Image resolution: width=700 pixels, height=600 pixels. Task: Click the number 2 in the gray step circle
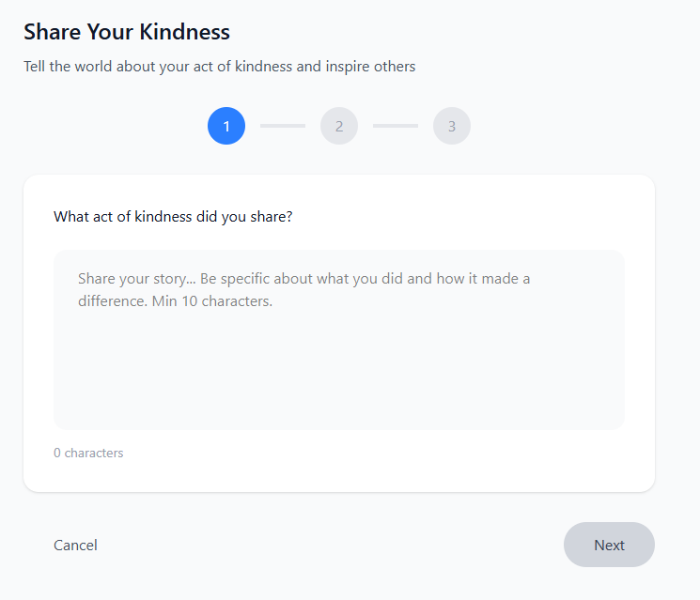pyautogui.click(x=339, y=126)
